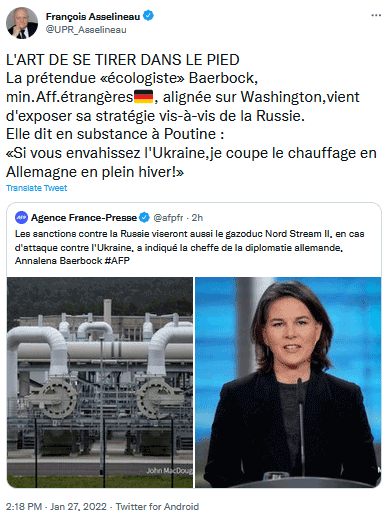This screenshot has height=522, width=389.
Task: Click the German flag emoji in tweet
Action: pos(143,97)
